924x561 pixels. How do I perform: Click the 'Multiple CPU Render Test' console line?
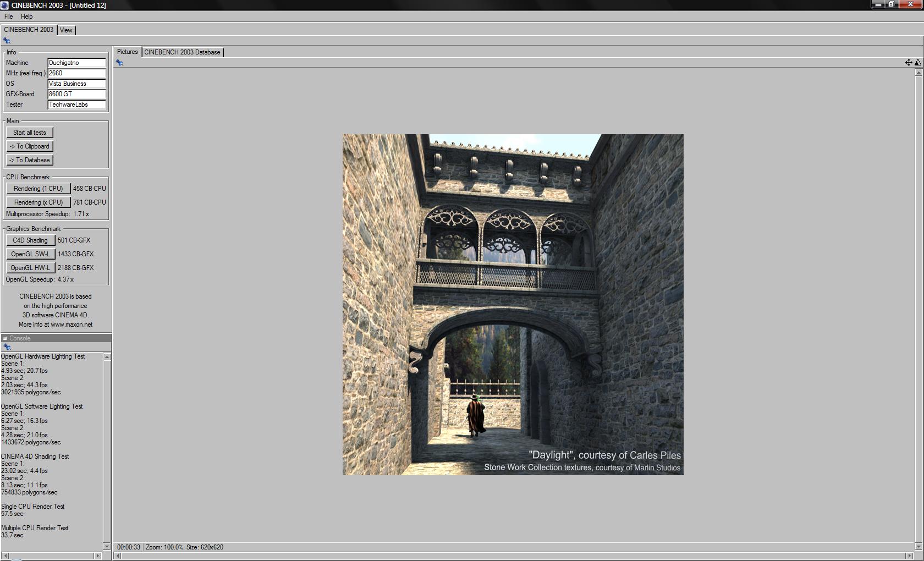tap(35, 528)
